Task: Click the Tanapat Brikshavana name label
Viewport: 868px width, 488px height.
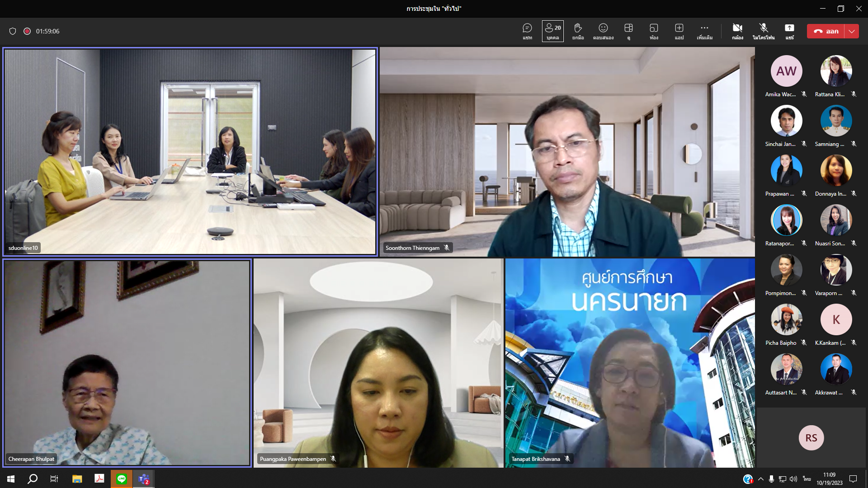Action: (536, 459)
